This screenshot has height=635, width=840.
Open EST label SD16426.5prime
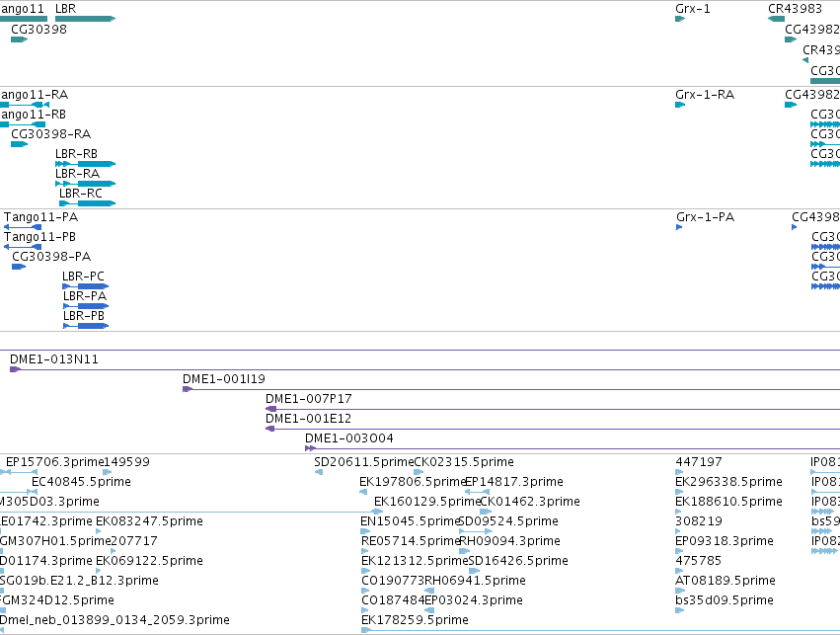click(518, 561)
